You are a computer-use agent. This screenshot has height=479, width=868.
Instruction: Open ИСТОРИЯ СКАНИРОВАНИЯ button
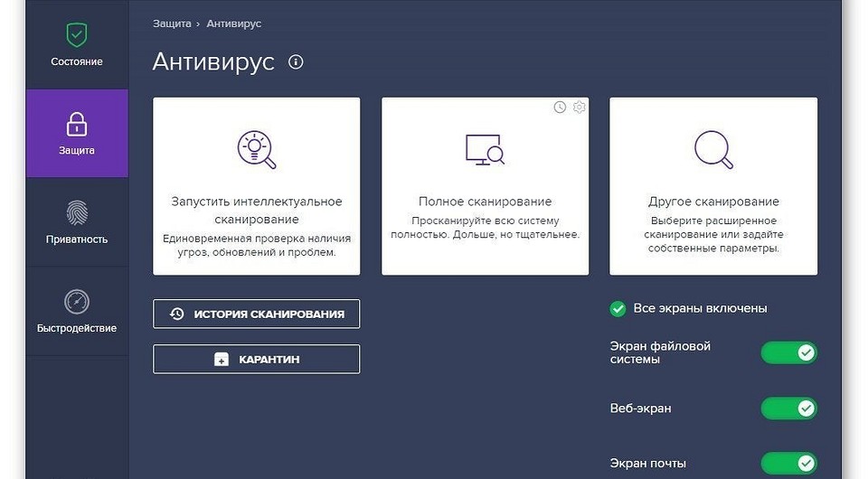tap(256, 314)
